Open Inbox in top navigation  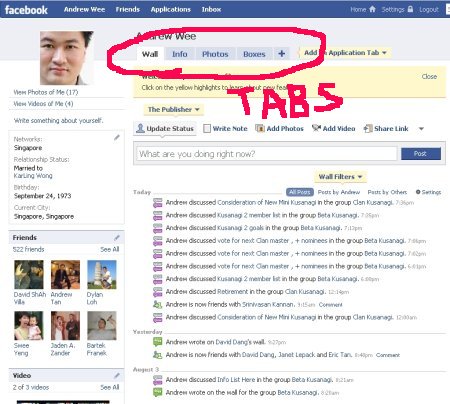coord(211,9)
